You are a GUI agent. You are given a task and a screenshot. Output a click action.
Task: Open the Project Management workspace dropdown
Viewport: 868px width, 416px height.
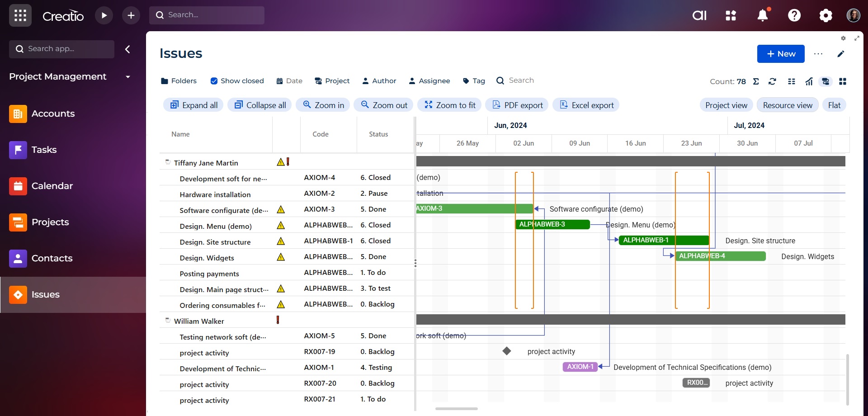(x=128, y=77)
